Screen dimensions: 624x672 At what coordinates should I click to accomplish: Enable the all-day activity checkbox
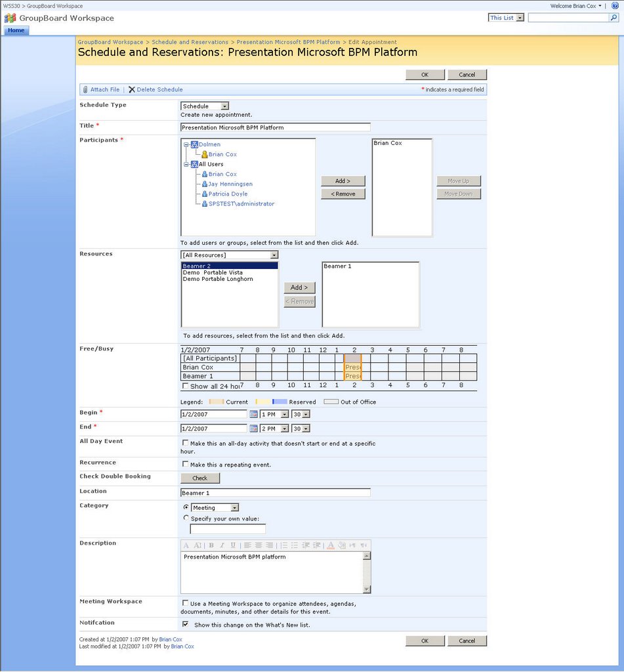coord(185,443)
